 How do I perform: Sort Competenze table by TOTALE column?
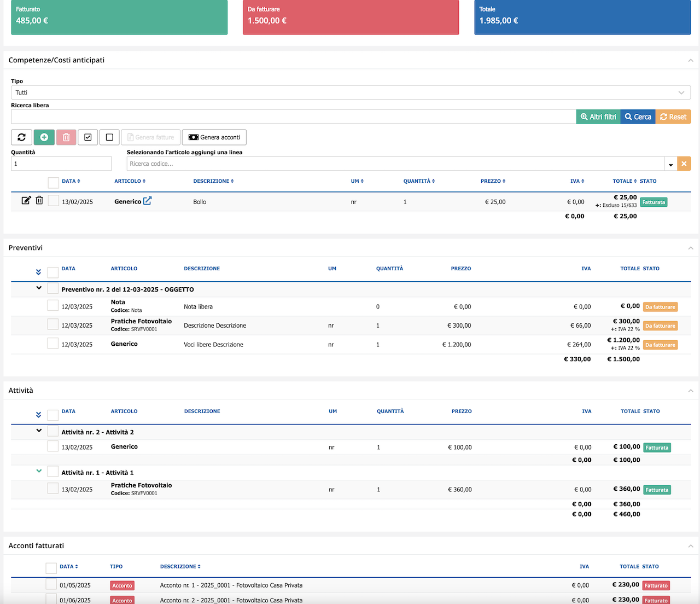625,181
